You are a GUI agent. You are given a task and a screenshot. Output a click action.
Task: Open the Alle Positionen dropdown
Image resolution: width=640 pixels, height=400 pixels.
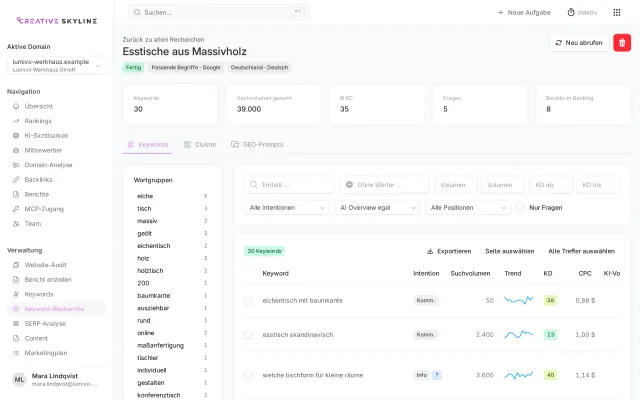468,208
